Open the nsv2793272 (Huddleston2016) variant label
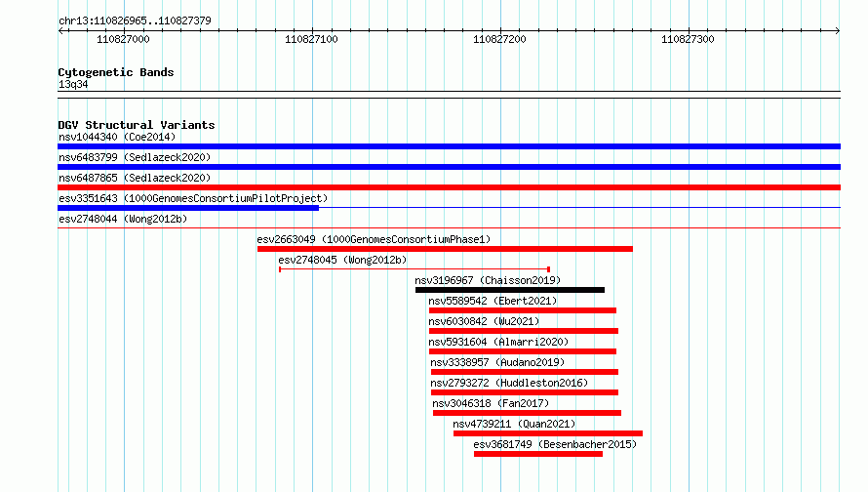Viewport: 868px width, 492px height. click(x=509, y=383)
